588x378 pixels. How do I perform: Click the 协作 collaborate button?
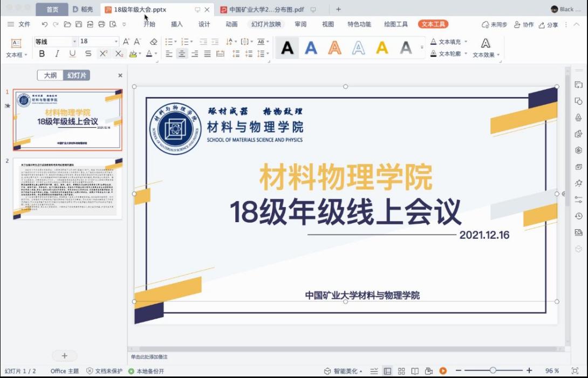point(524,25)
